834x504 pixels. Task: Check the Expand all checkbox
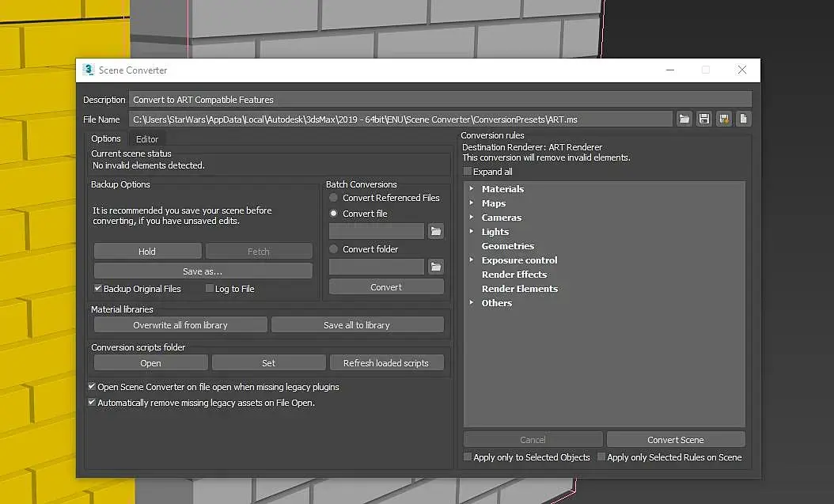click(467, 171)
